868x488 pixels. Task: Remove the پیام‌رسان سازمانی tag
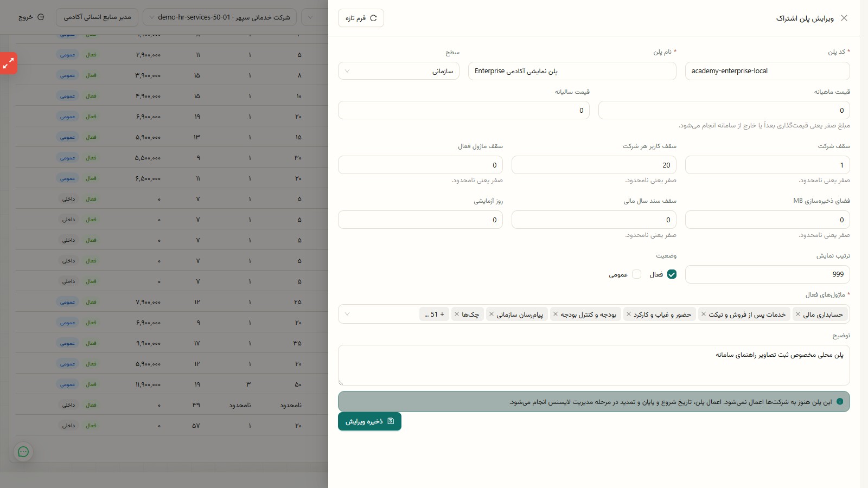tap(492, 314)
